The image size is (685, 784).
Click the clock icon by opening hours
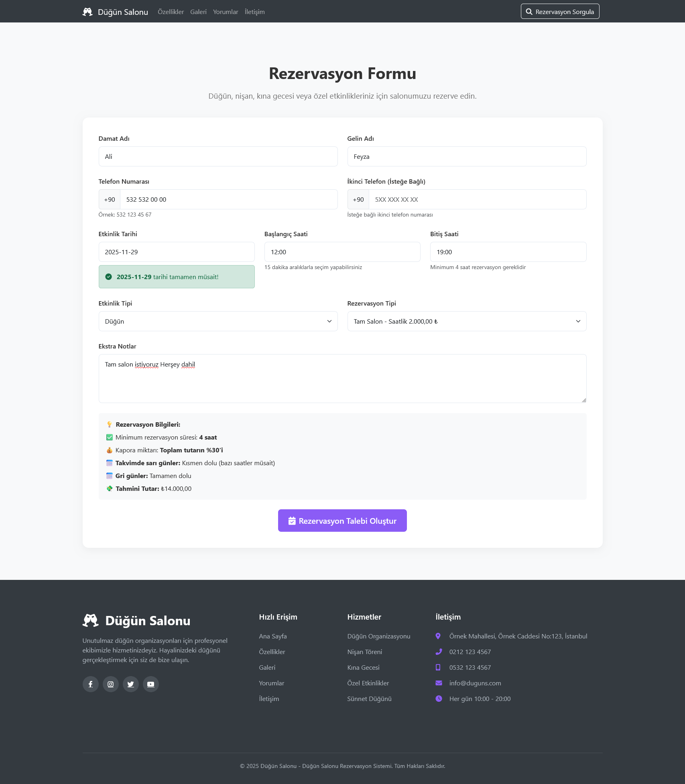point(439,699)
